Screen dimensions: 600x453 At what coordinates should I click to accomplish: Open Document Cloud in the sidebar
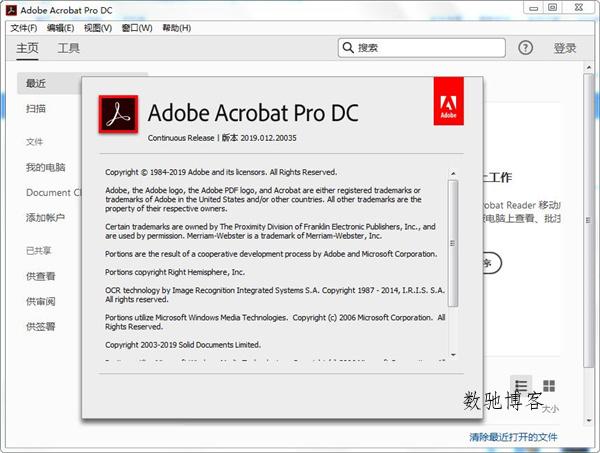(x=54, y=192)
